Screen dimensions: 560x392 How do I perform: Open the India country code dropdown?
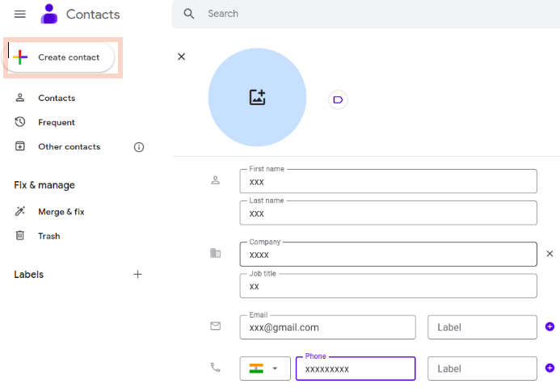tap(265, 369)
